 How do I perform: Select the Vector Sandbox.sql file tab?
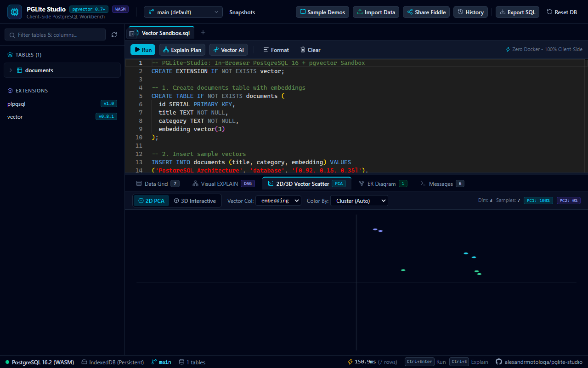pyautogui.click(x=165, y=33)
